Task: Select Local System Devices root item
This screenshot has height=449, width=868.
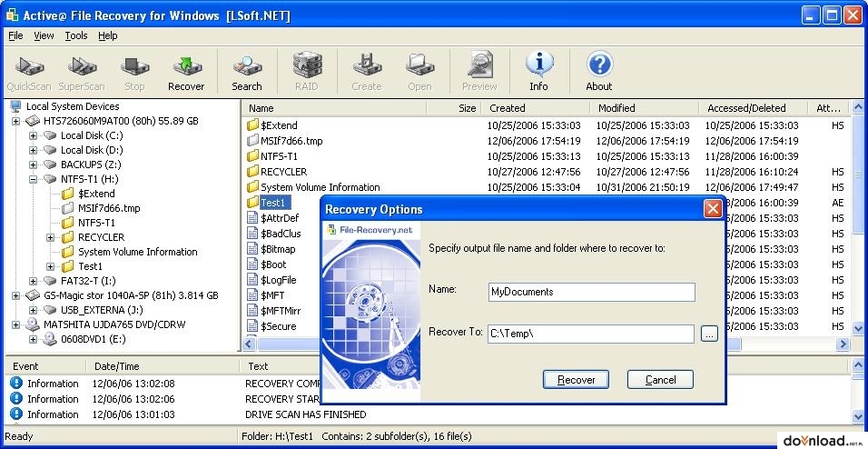Action: (73, 106)
